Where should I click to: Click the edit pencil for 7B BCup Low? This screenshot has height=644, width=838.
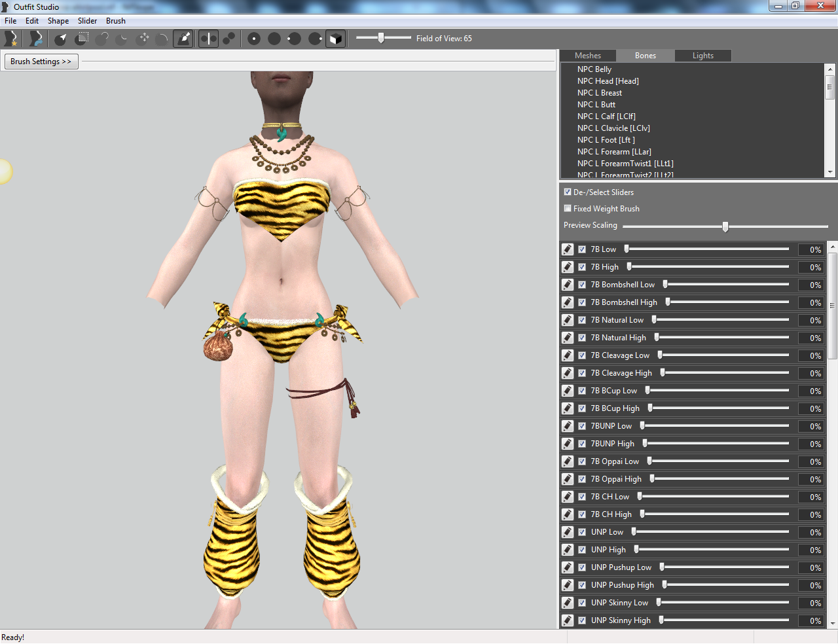click(x=568, y=391)
